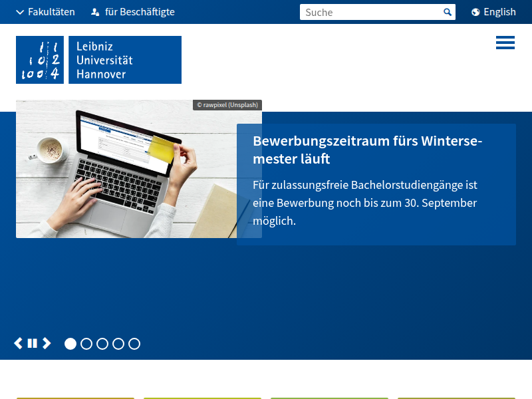Click the Leibniz number-square logo
The height and width of the screenshot is (399, 532).
point(40,60)
